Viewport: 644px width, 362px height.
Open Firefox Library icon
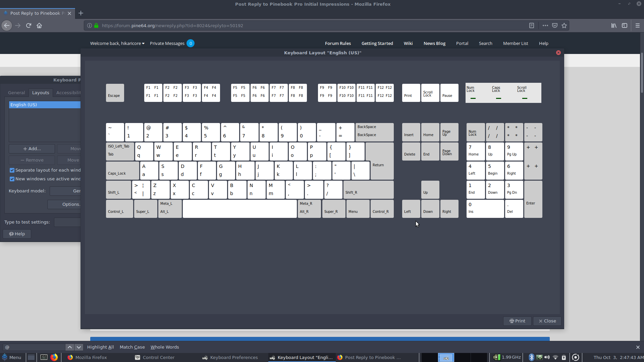614,25
